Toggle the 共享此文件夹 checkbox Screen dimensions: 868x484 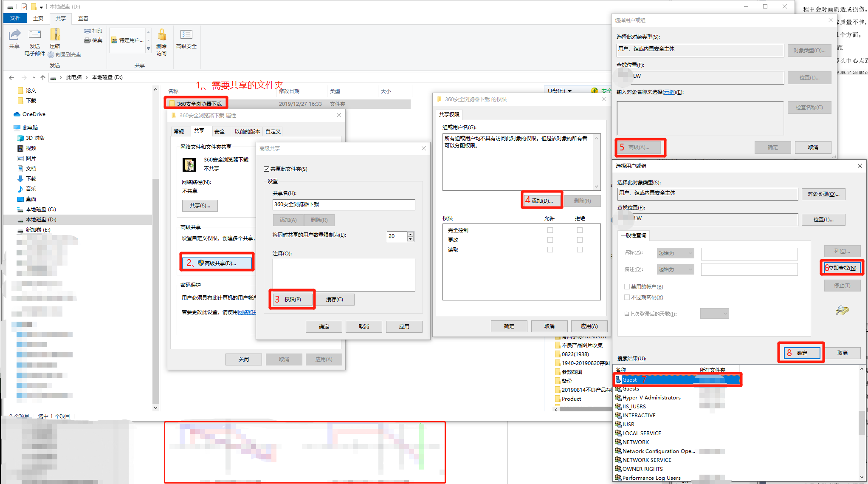point(267,169)
